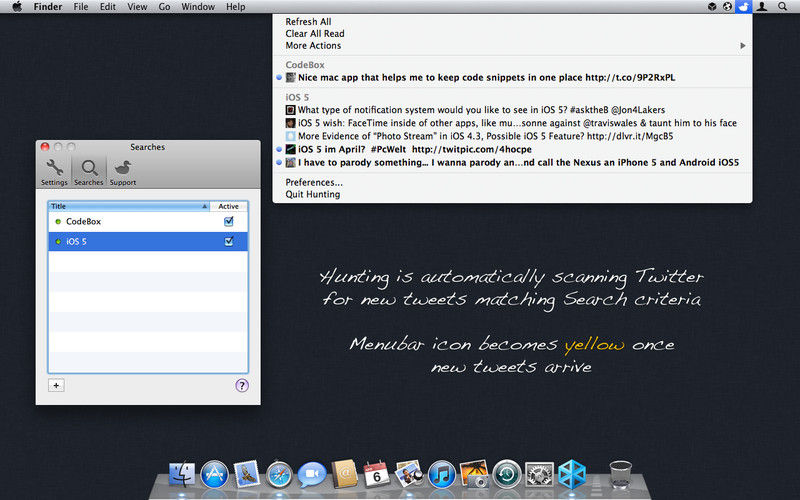Uncheck Active checkbox for CodeBox search
The image size is (800, 500).
[229, 221]
